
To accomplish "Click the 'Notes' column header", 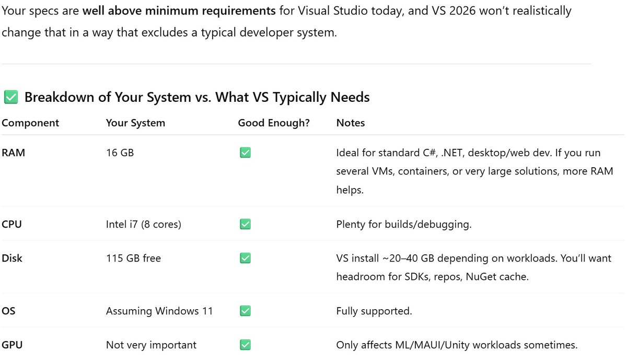I will [x=351, y=123].
